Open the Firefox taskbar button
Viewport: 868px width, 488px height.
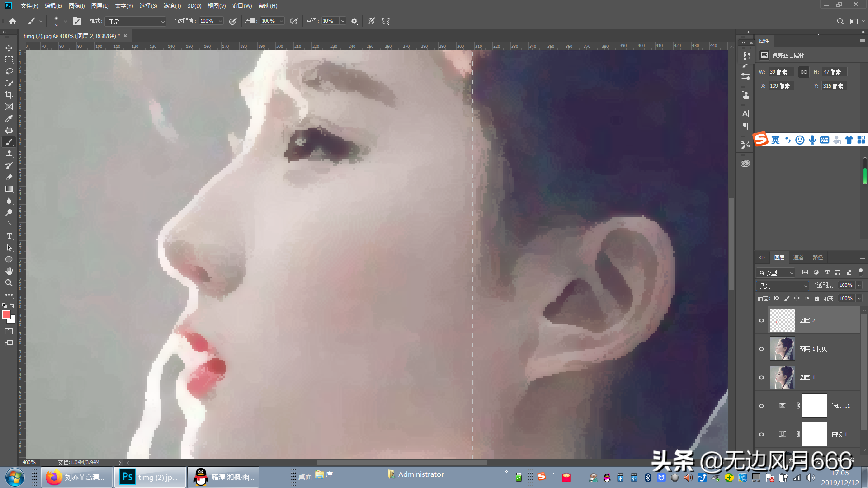77,477
